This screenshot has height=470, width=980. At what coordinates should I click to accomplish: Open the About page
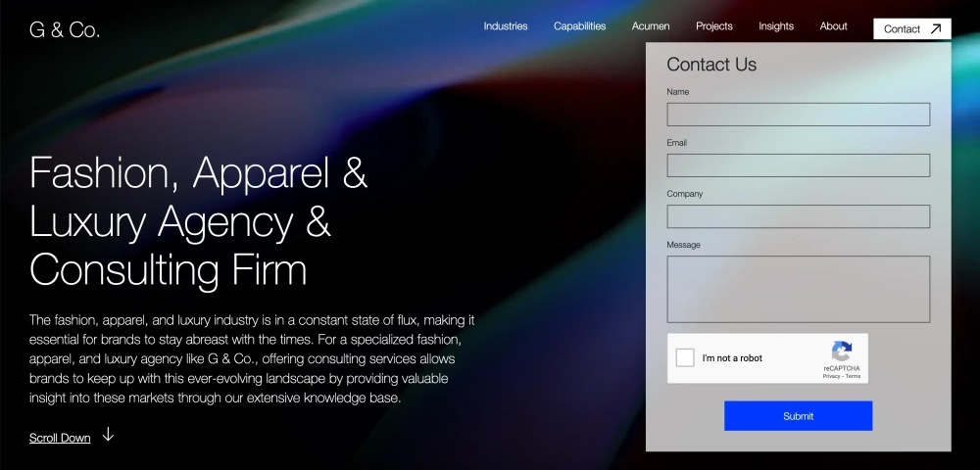pyautogui.click(x=833, y=26)
